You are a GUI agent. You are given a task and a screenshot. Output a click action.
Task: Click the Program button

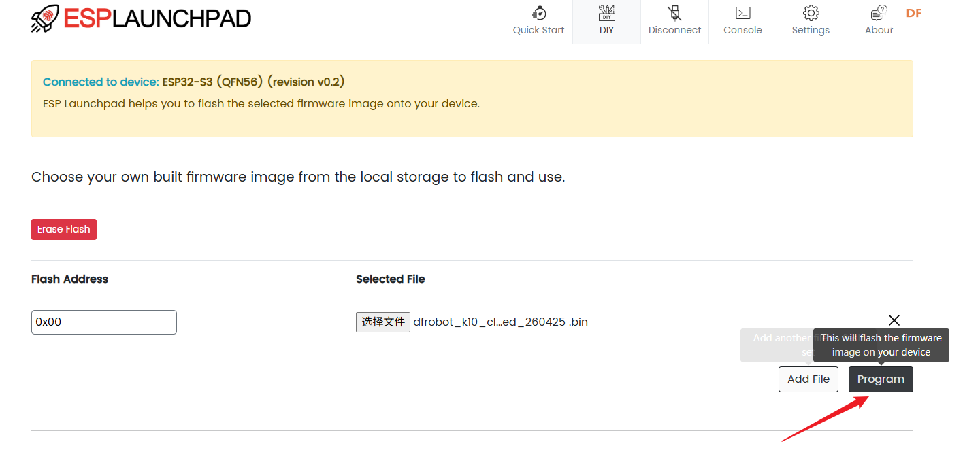coord(881,379)
